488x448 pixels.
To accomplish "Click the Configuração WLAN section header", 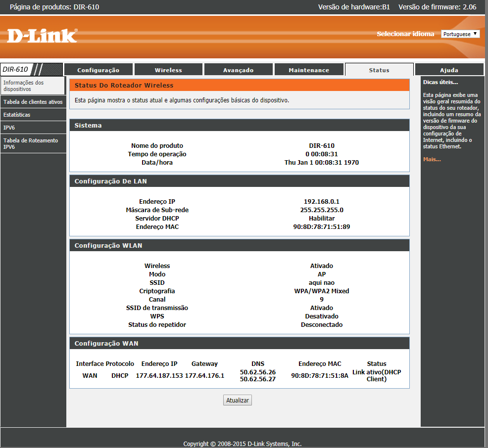I will click(x=240, y=245).
